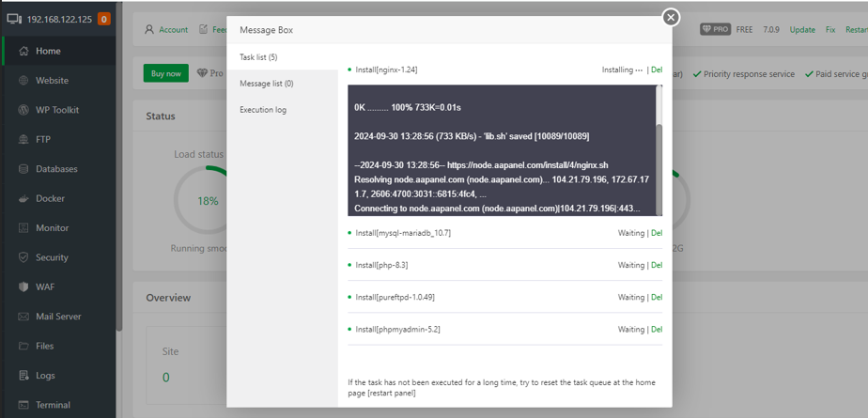Click the Security shield icon

pos(23,257)
